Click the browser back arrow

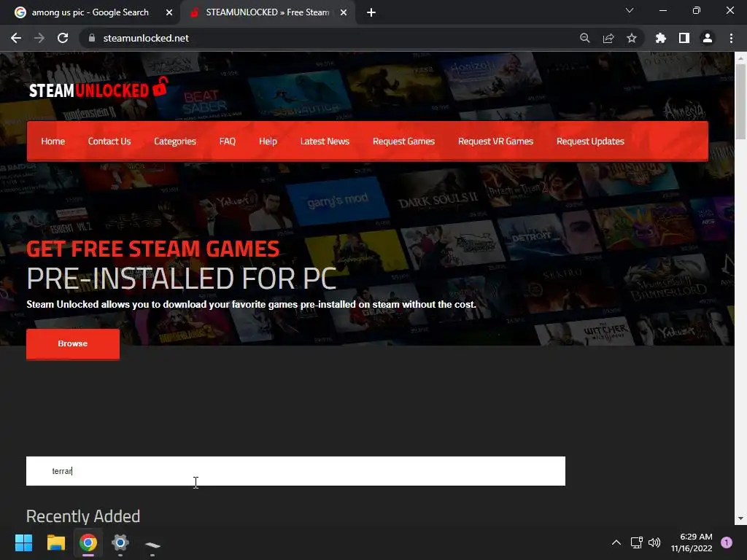point(16,38)
